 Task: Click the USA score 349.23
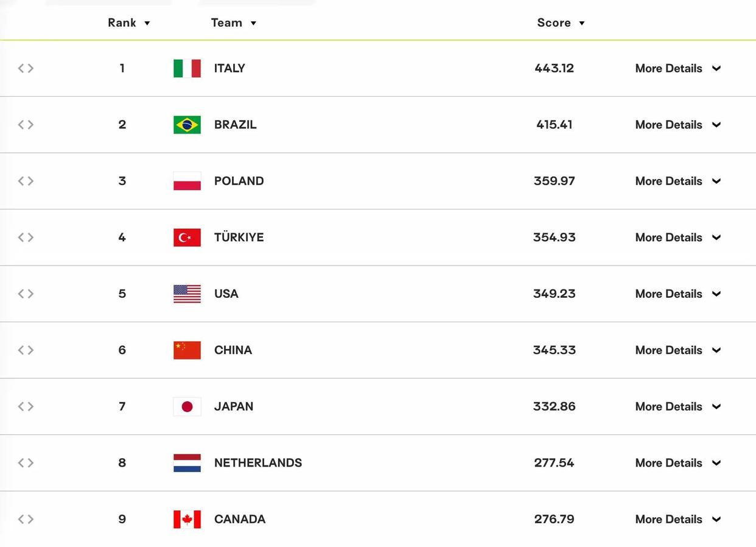(554, 294)
